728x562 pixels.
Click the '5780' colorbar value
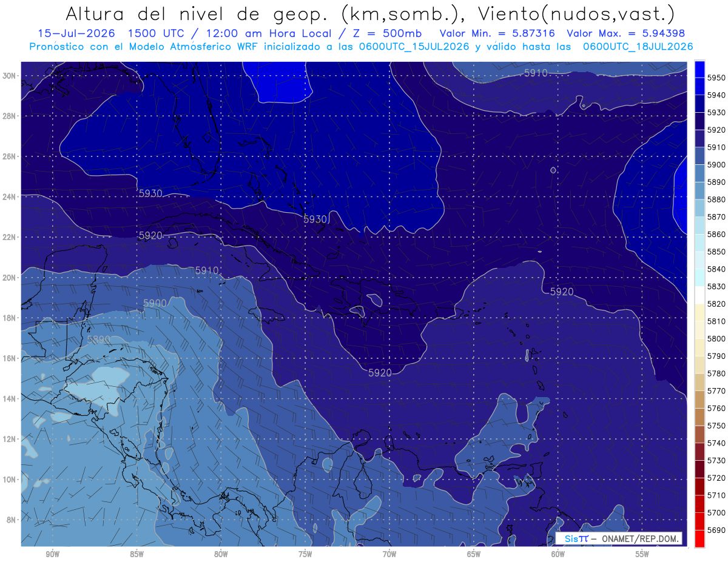(x=716, y=373)
